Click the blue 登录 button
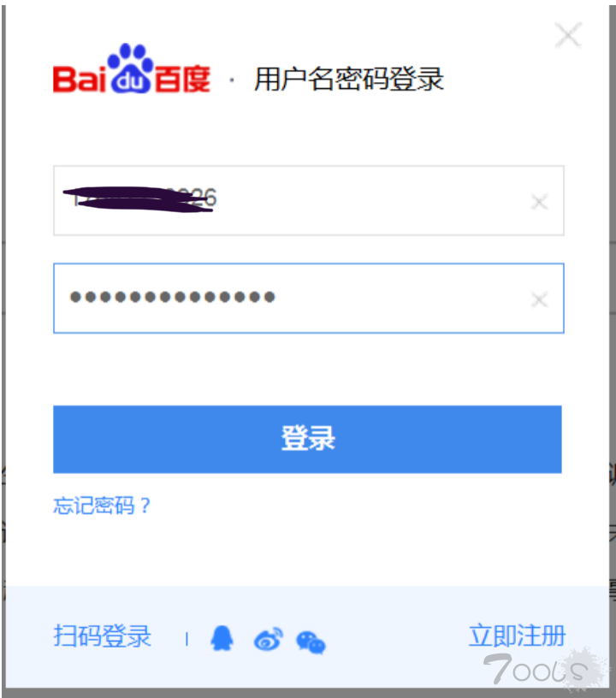616x698 pixels. (307, 439)
